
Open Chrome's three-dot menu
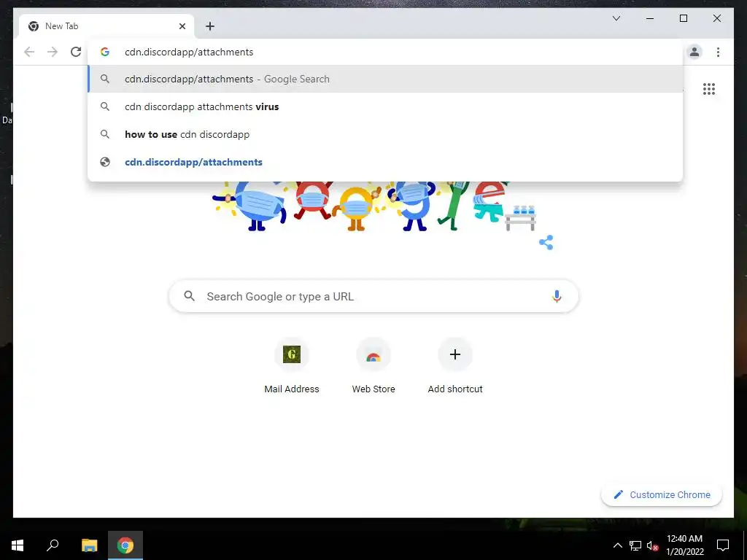click(718, 52)
